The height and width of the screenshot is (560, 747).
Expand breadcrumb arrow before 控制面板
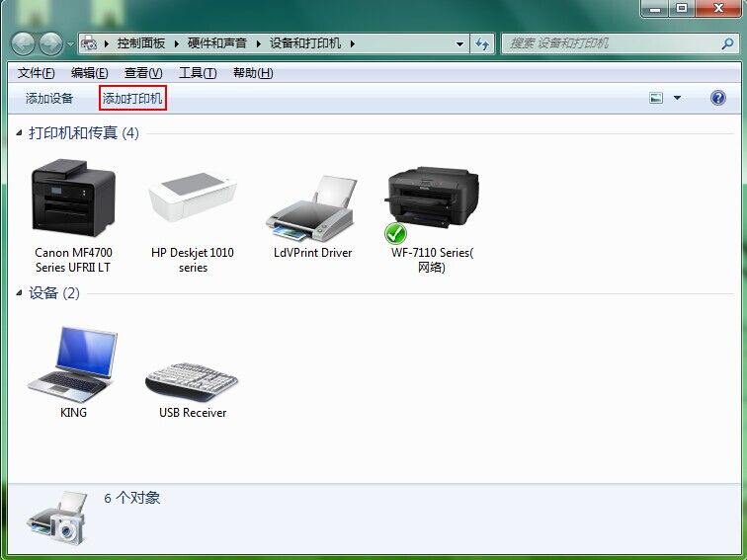click(x=107, y=43)
